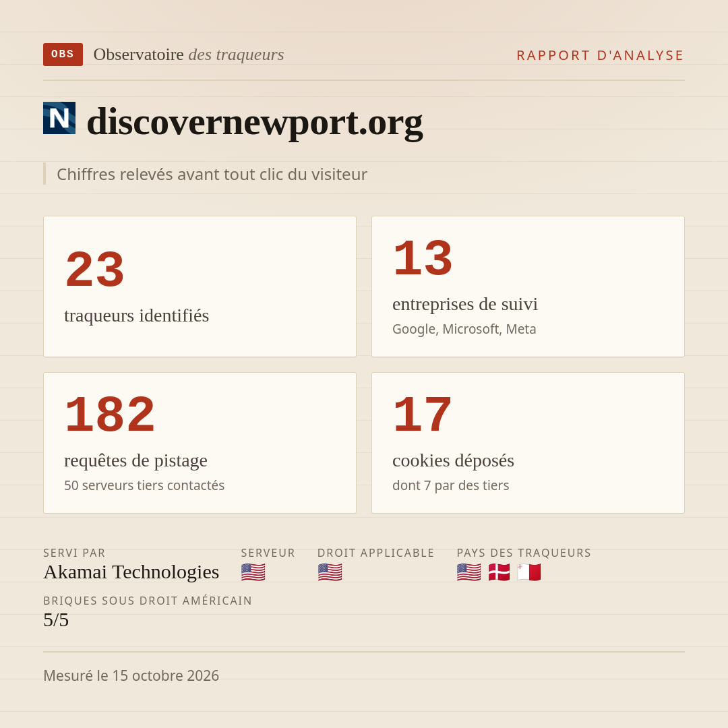Screen dimensions: 728x728
Task: Click the Google, Microsoft, Meta line
Action: point(464,329)
